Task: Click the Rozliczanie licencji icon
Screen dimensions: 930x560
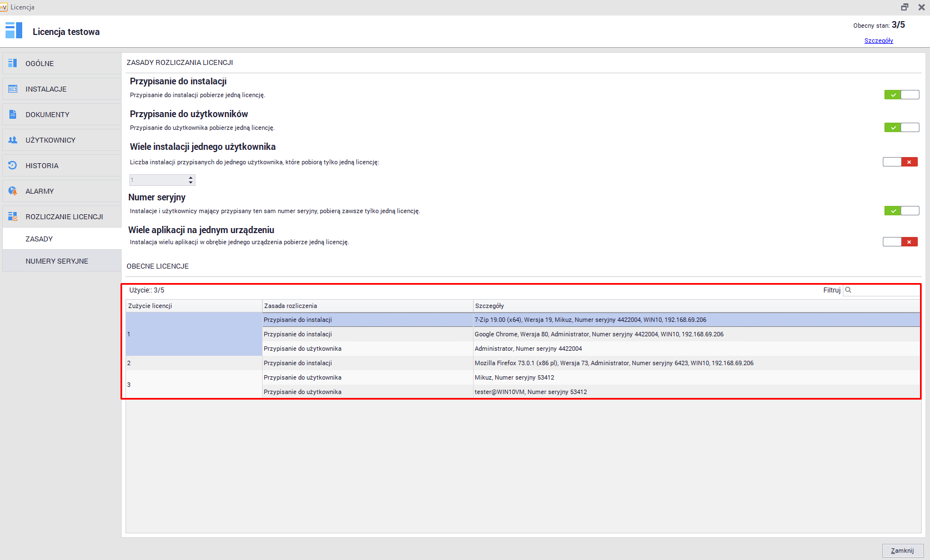Action: [13, 216]
